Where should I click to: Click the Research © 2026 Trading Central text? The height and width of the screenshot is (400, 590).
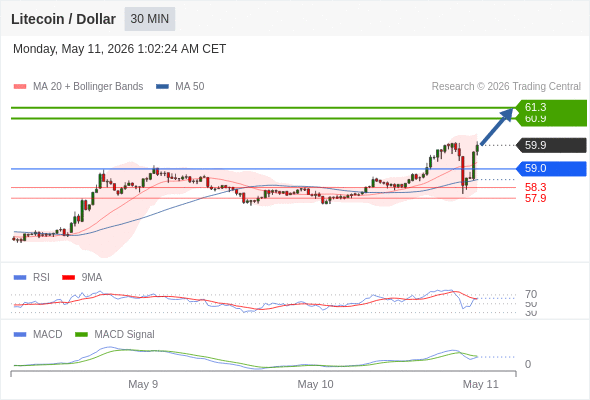click(x=506, y=87)
